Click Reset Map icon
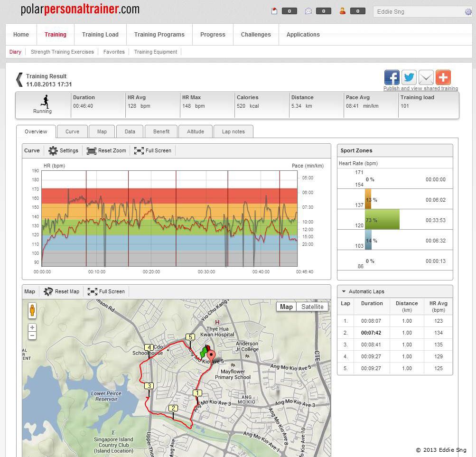The height and width of the screenshot is (457, 476). click(48, 291)
